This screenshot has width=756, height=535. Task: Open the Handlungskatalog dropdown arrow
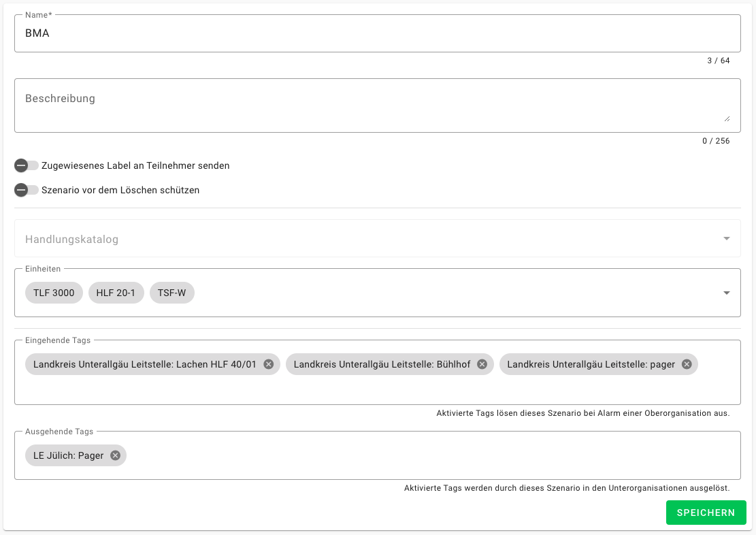click(x=726, y=239)
